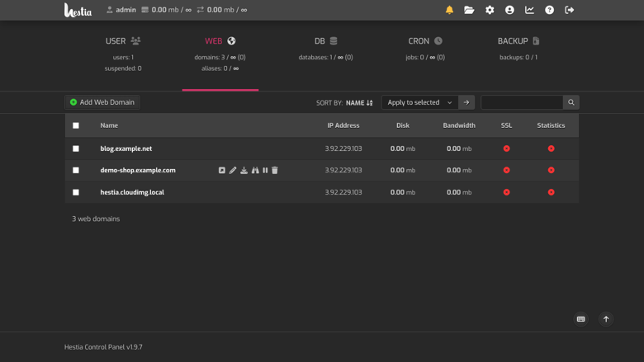Click Statistics status icon for demo-shop.example.com
This screenshot has width=644, height=362.
[552, 170]
